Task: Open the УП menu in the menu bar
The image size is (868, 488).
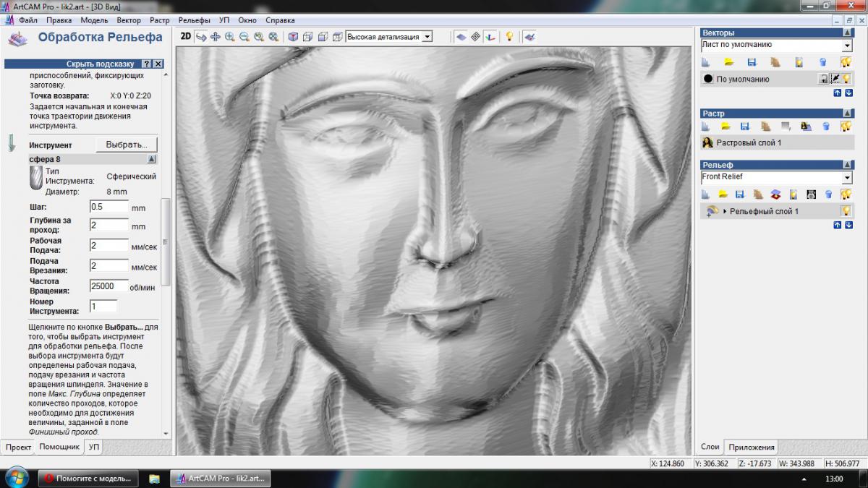Action: [224, 20]
